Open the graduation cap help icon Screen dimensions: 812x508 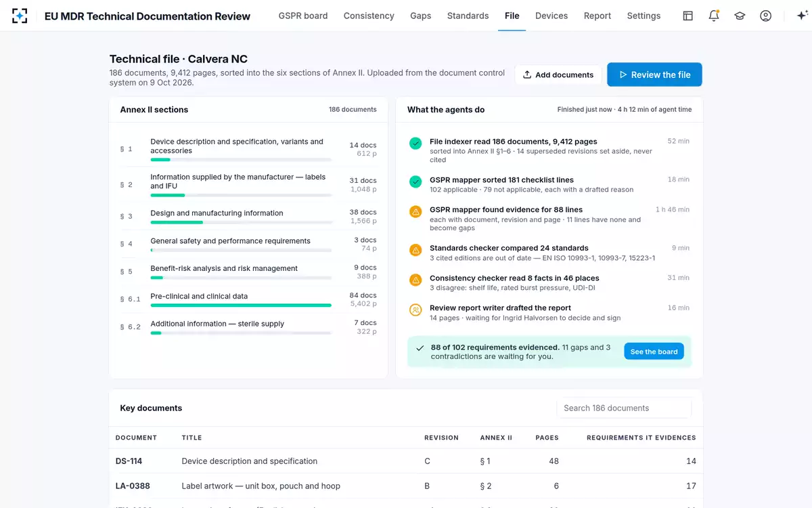tap(740, 16)
